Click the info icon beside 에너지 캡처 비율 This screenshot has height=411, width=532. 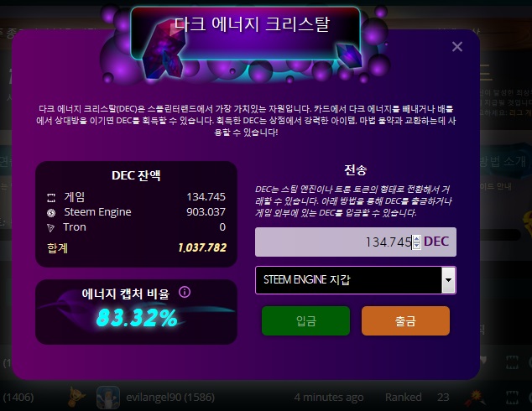coord(185,292)
